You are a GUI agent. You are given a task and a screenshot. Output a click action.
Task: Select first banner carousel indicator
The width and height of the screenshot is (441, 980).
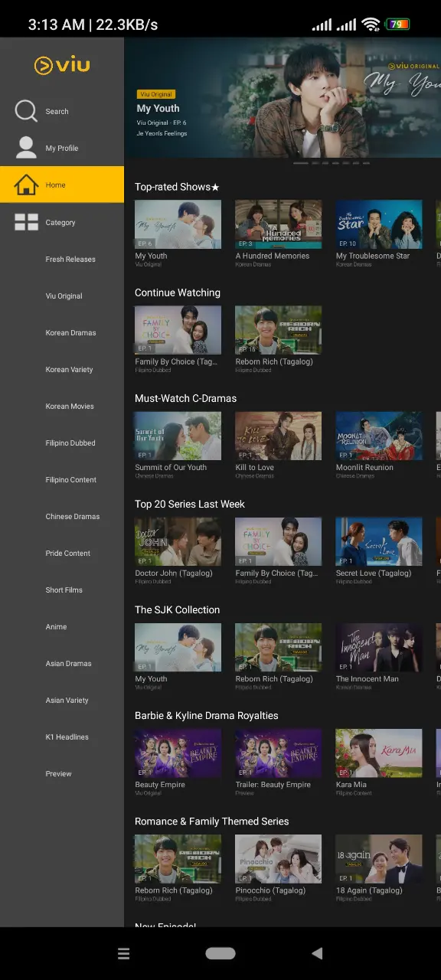click(x=301, y=163)
